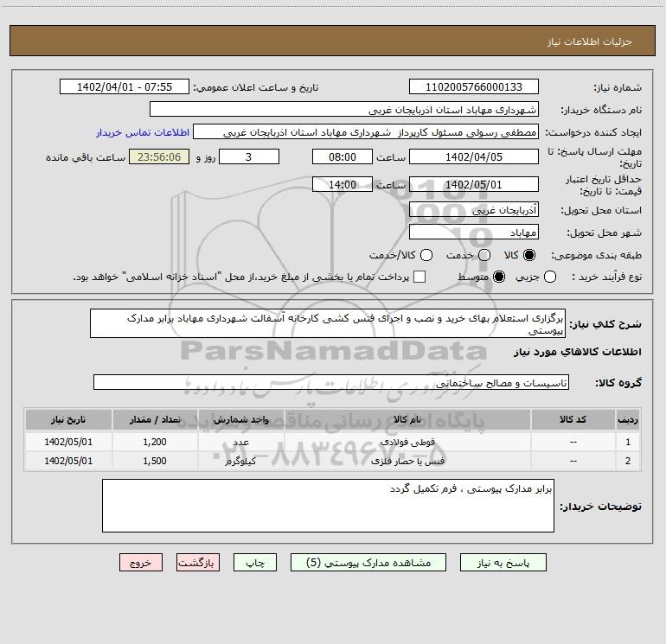
Task: Click the نام کالا column header
Action: pyautogui.click(x=407, y=419)
